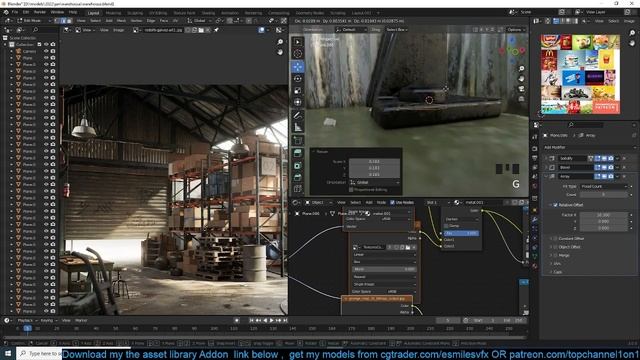Select the Scale tool in viewport toolbar
This screenshot has width=640, height=360.
(298, 90)
